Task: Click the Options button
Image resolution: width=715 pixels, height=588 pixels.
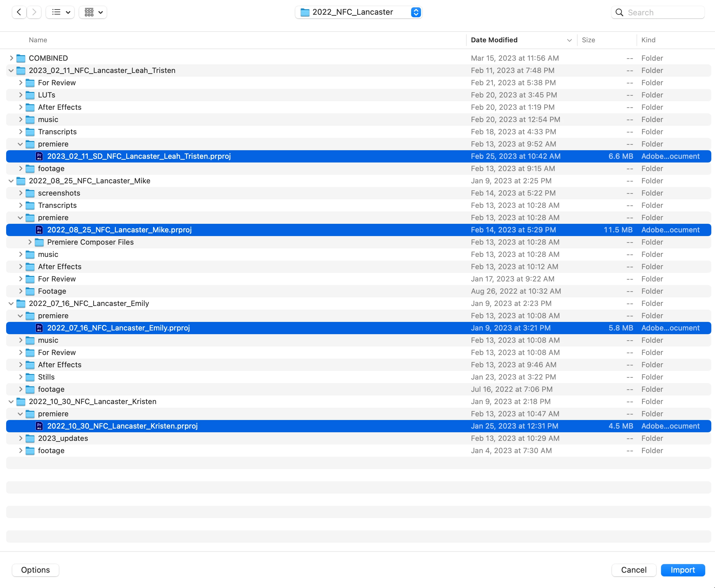Action: [x=35, y=570]
